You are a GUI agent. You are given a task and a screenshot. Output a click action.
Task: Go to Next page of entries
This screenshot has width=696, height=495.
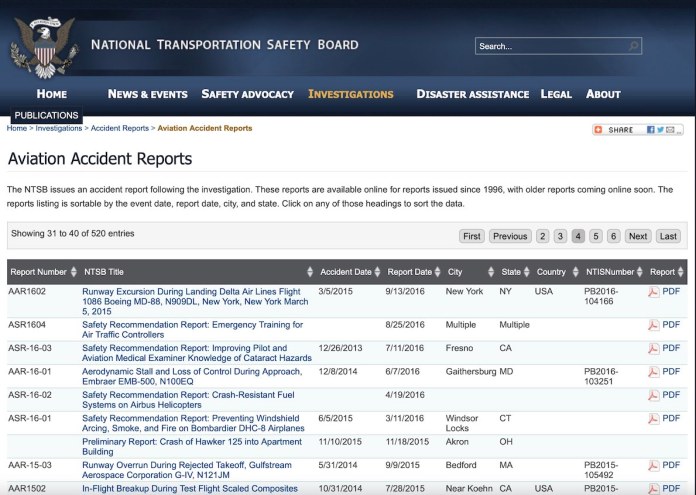click(x=638, y=236)
